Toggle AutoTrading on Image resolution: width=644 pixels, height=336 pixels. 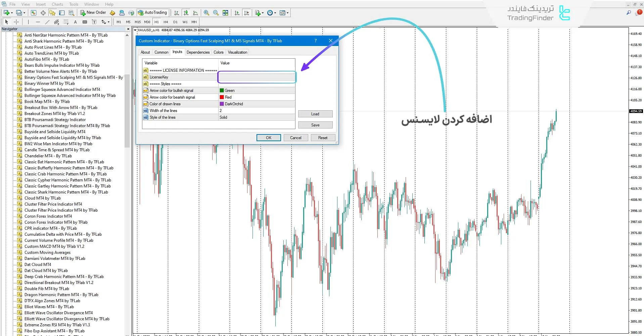pos(153,12)
